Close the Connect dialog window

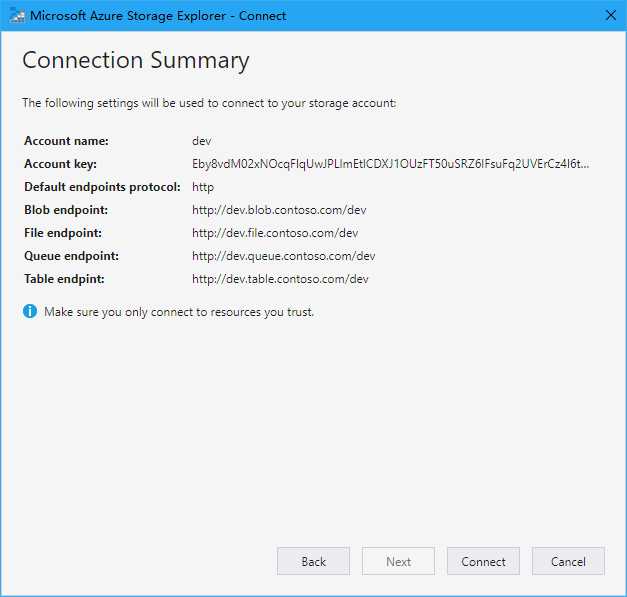click(x=611, y=16)
